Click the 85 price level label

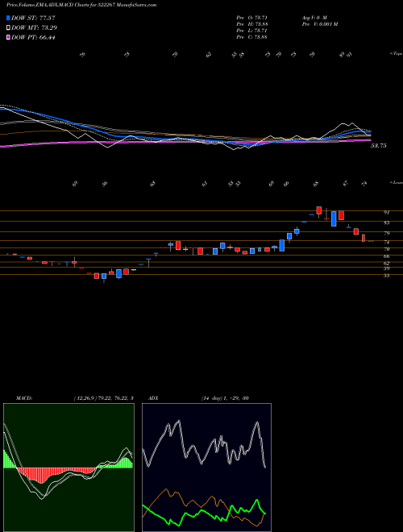(386, 223)
